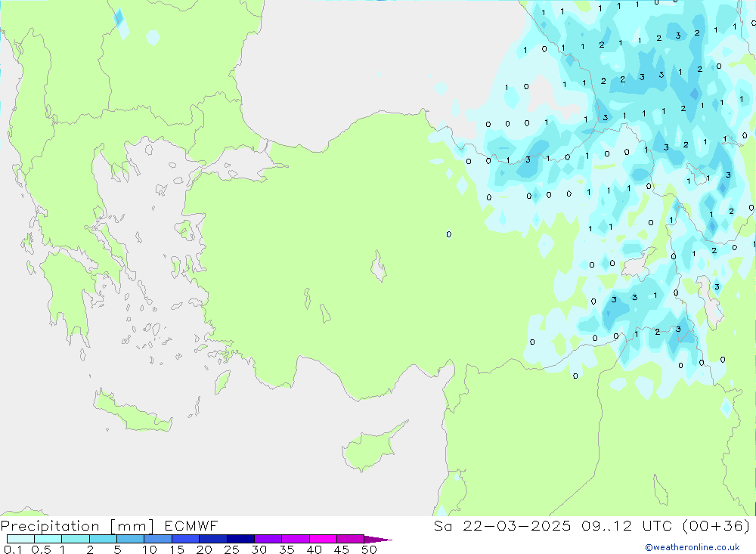Pick the 15–20 mm legend color swatch
This screenshot has width=756, height=554.
186,539
